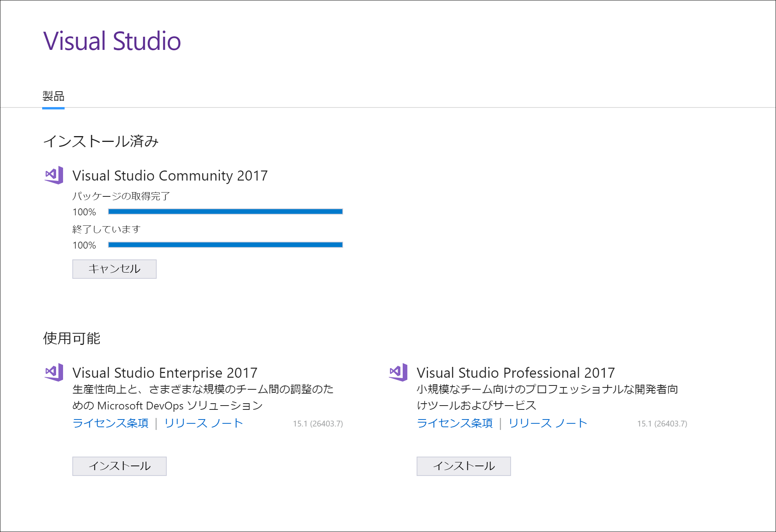Click the パッケージの取得完了 progress bar
Image resolution: width=776 pixels, height=532 pixels.
point(225,211)
